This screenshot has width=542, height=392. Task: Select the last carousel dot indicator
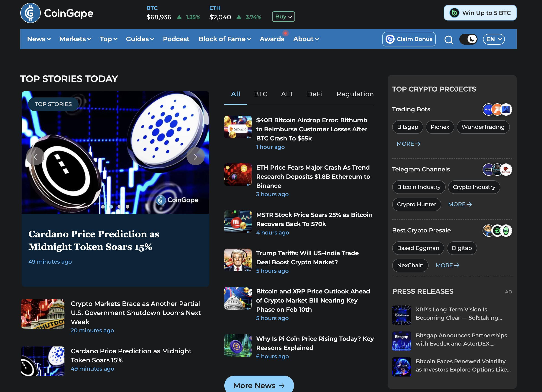point(128,207)
